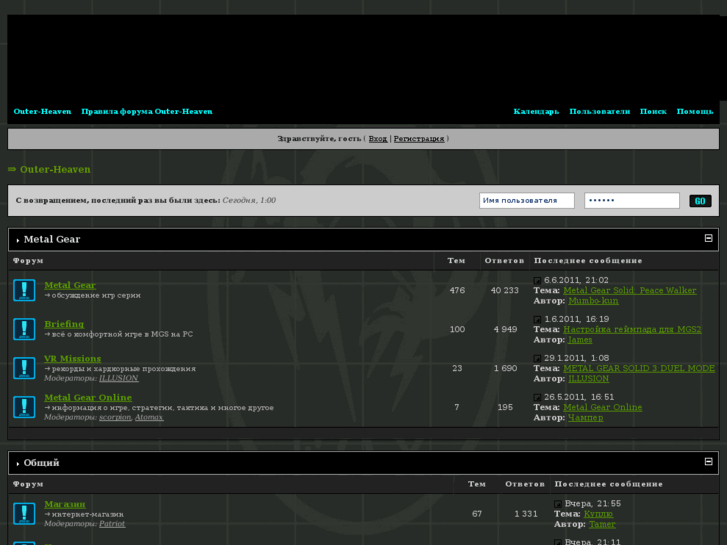727x545 pixels.
Task: Click the Briefing forum status icon
Action: [x=24, y=329]
